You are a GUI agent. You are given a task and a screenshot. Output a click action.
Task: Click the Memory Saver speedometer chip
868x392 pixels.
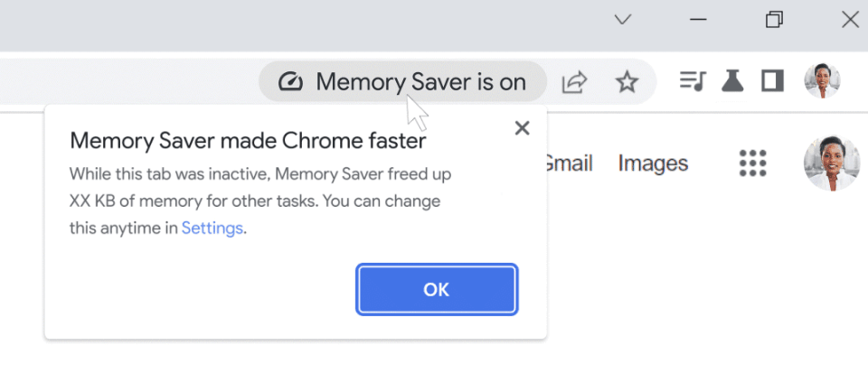click(402, 82)
